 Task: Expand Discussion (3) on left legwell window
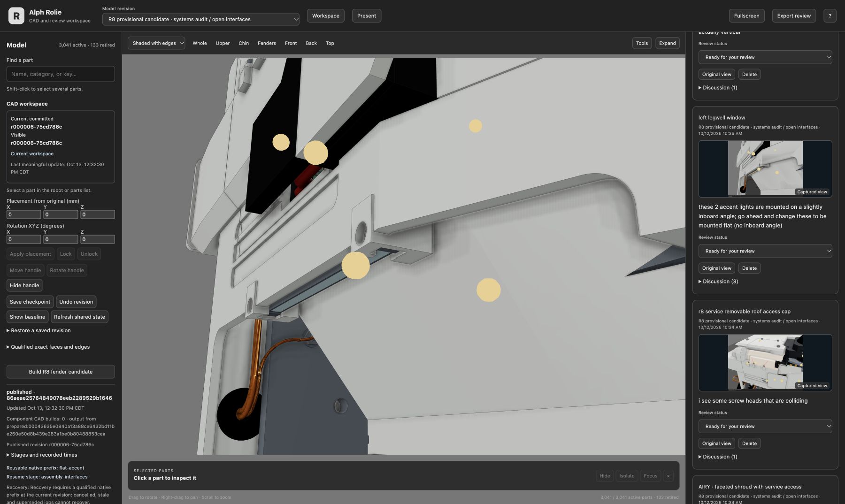pyautogui.click(x=718, y=282)
